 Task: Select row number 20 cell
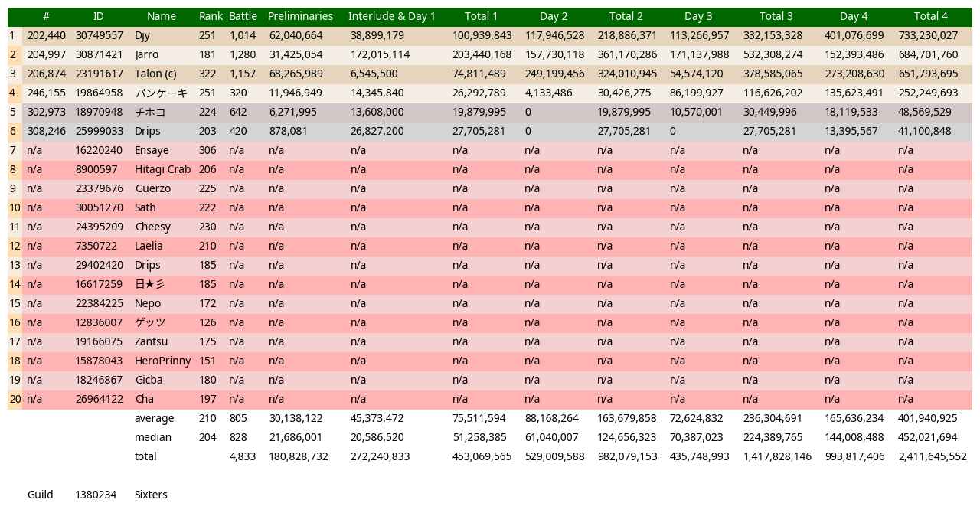tap(15, 399)
